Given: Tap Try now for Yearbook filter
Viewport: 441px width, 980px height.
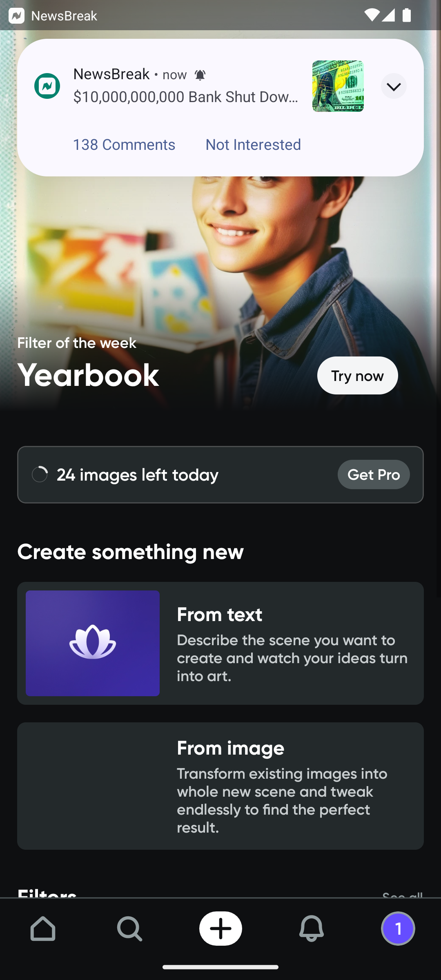Looking at the screenshot, I should click(x=357, y=375).
